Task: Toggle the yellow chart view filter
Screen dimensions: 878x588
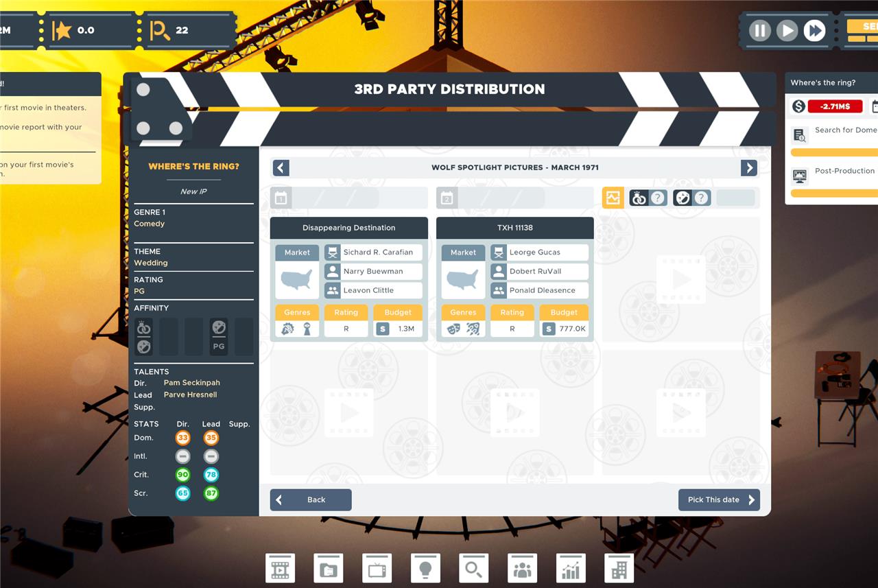Action: click(613, 198)
